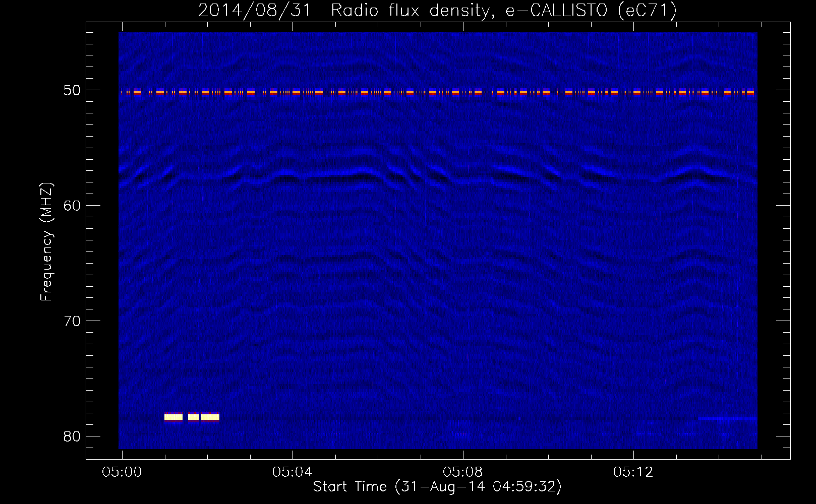Click the red-orange interference line at 50 MHz
This screenshot has height=504, width=816.
click(x=437, y=92)
